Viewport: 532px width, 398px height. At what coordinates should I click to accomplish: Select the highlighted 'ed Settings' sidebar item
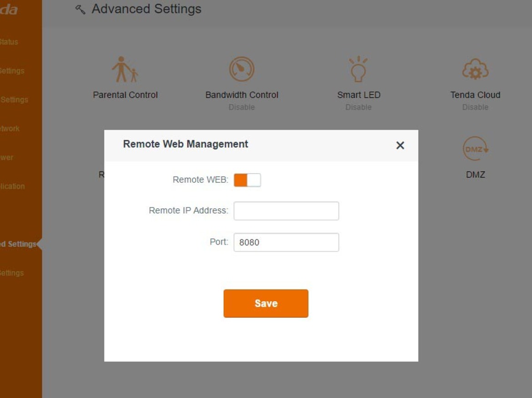tap(18, 244)
